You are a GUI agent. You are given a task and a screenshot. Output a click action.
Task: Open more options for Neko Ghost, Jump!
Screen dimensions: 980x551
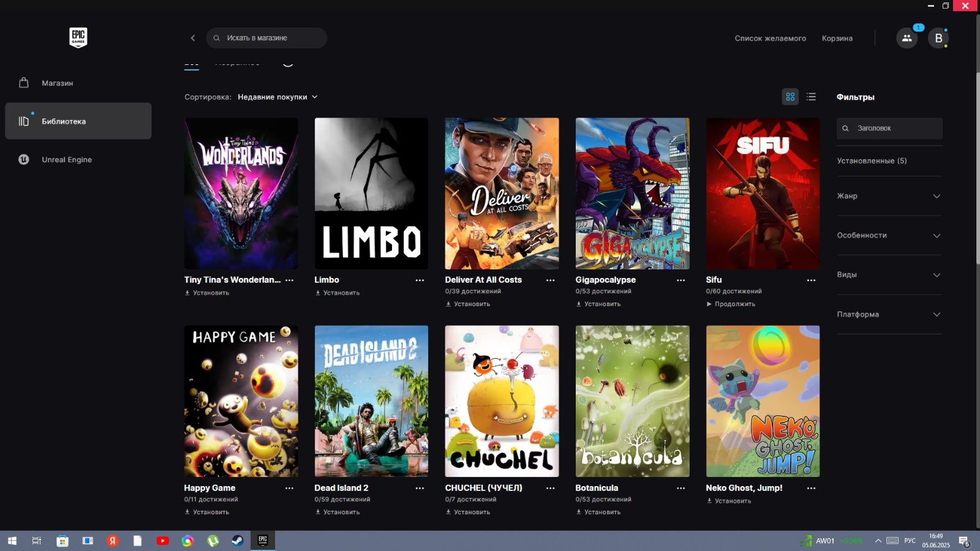[811, 488]
